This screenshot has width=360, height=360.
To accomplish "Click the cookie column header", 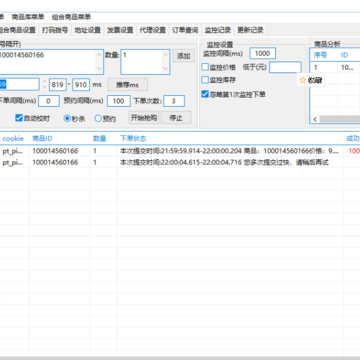I will click(x=13, y=138).
